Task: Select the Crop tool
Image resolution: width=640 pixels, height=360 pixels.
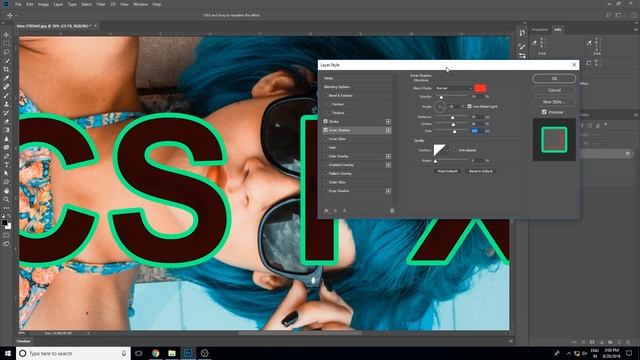Action: pos(6,69)
